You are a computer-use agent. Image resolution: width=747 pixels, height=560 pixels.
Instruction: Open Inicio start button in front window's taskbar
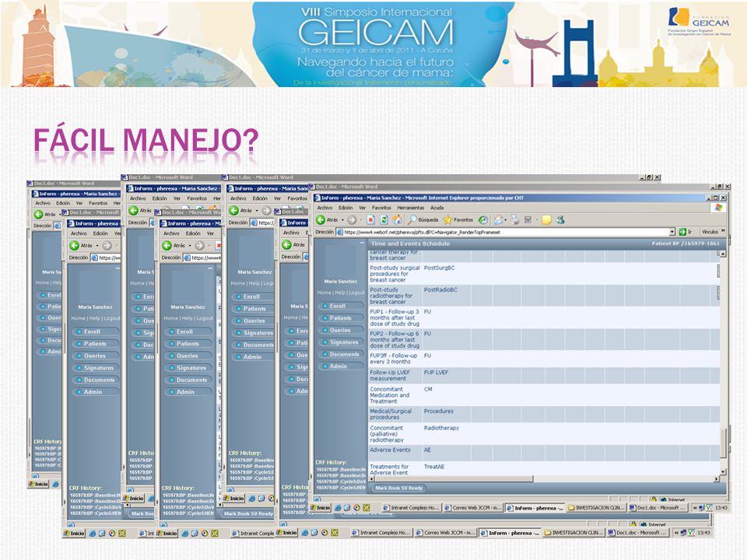321,508
